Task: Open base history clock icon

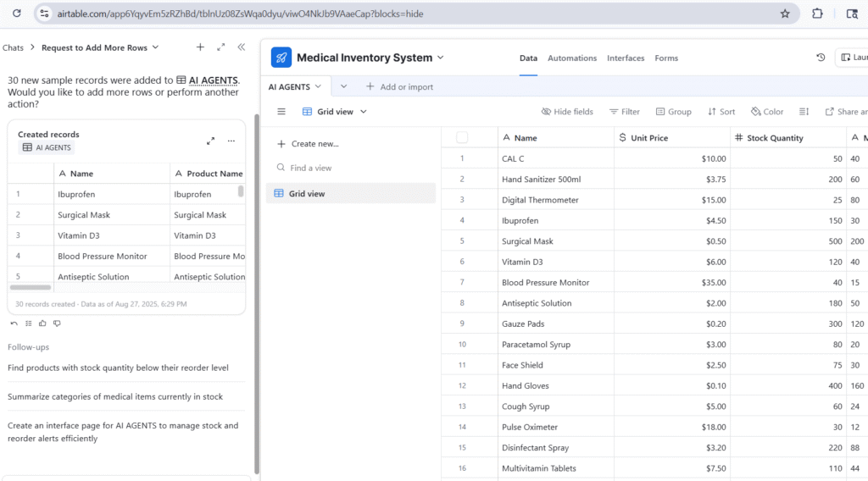Action: tap(821, 58)
